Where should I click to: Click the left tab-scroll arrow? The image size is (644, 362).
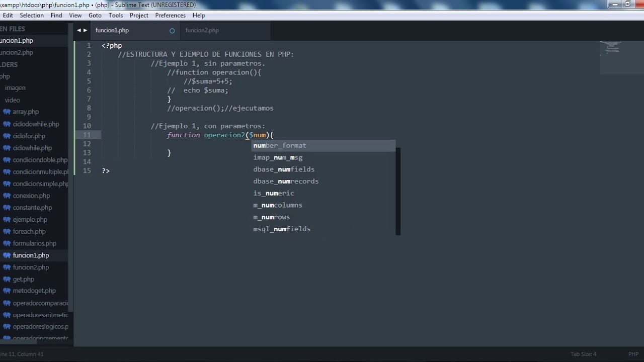click(x=78, y=31)
